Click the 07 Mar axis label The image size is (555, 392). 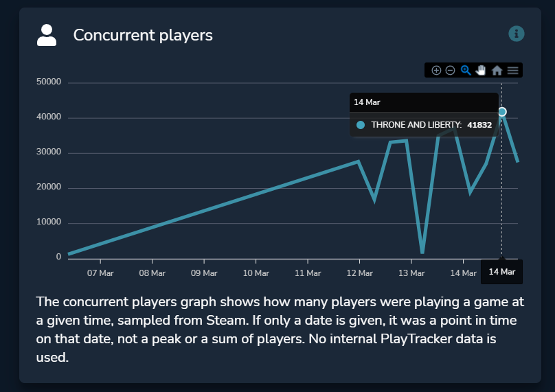[100, 273]
